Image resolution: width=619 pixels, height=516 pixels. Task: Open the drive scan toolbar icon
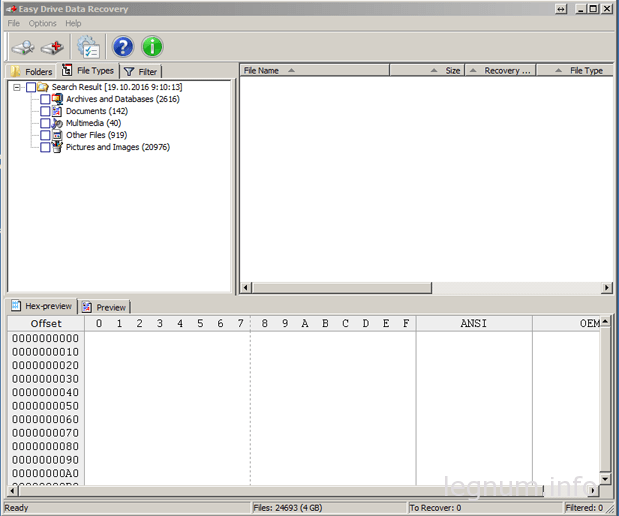[x=23, y=47]
